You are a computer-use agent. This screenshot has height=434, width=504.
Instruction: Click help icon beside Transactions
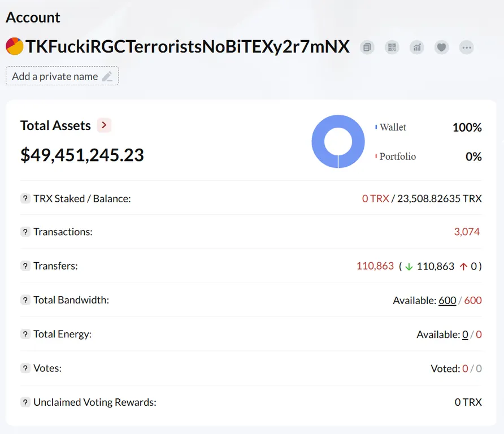25,232
